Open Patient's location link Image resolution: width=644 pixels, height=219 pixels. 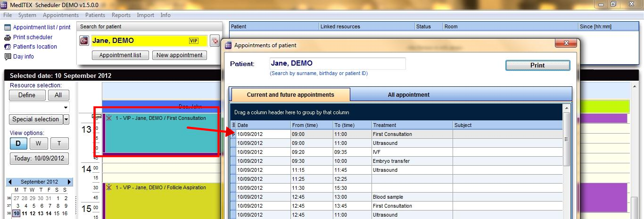click(35, 47)
